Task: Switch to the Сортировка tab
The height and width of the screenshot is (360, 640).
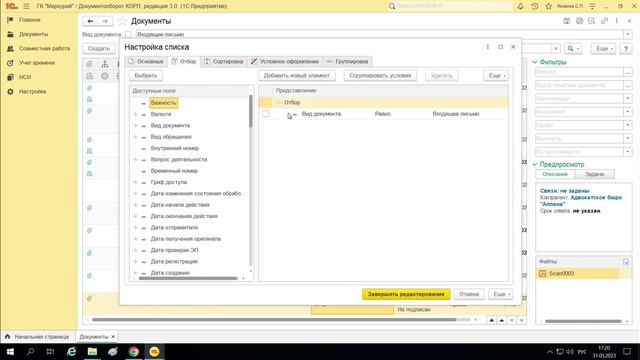Action: pos(224,61)
